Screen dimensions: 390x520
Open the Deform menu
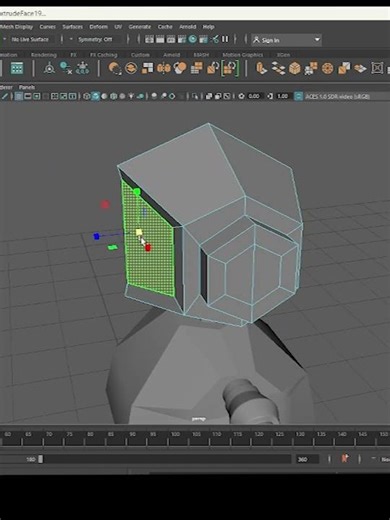pos(98,27)
